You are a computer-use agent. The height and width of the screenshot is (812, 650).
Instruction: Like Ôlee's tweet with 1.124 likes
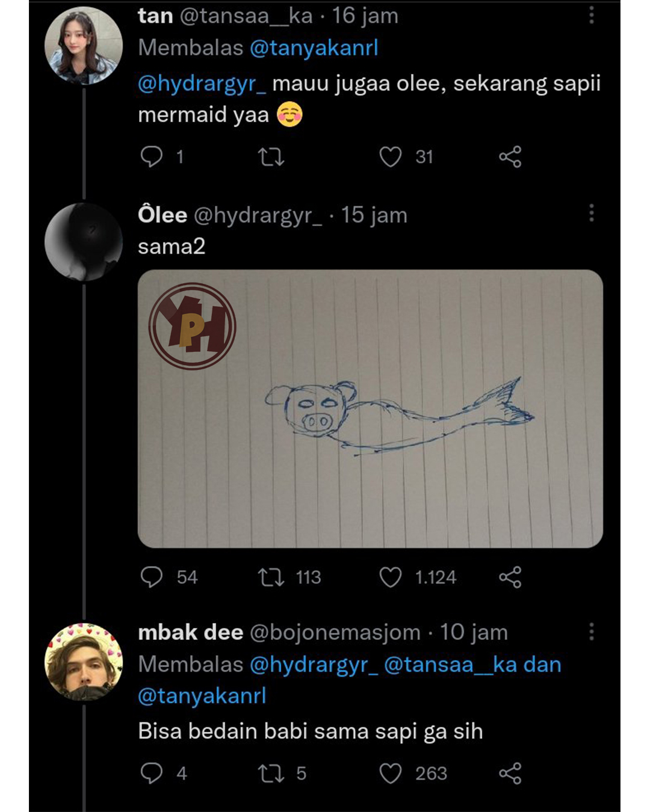(390, 577)
